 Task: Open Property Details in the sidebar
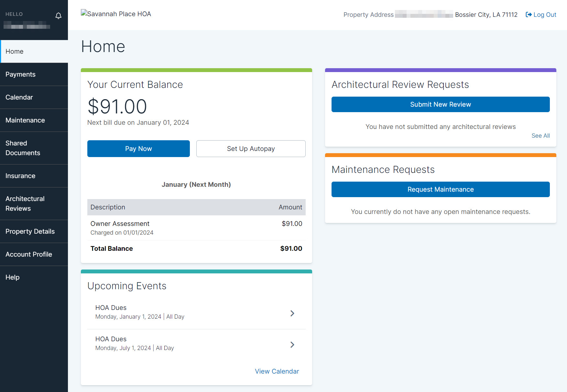coord(34,231)
